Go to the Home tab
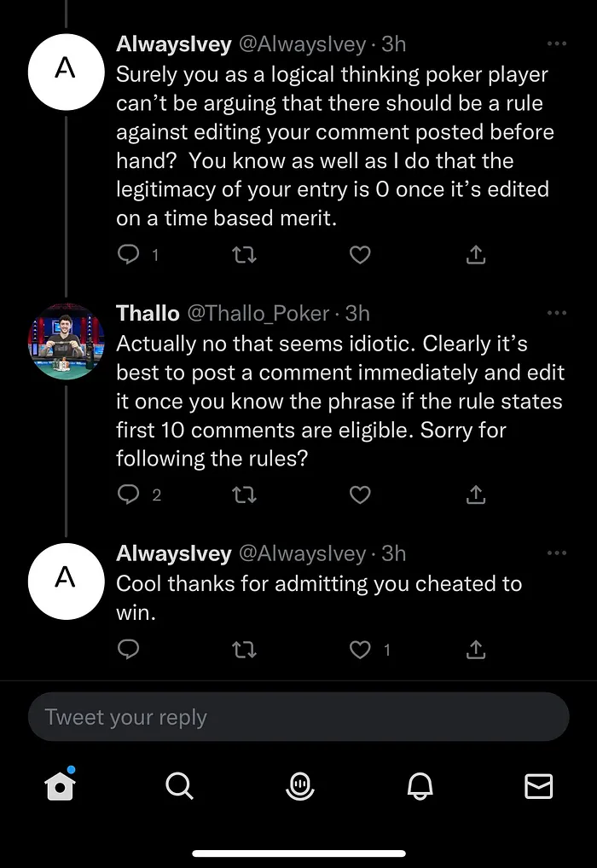The width and height of the screenshot is (597, 868). coord(60,786)
